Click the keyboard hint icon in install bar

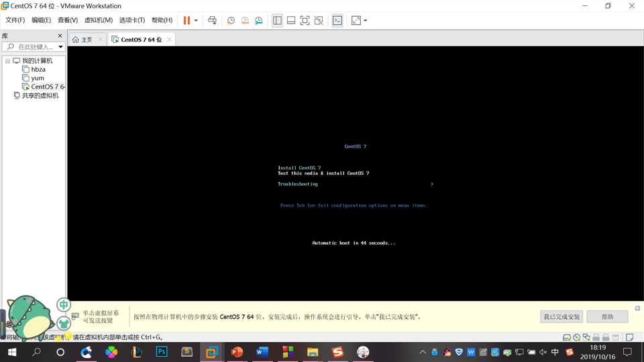pos(76,316)
